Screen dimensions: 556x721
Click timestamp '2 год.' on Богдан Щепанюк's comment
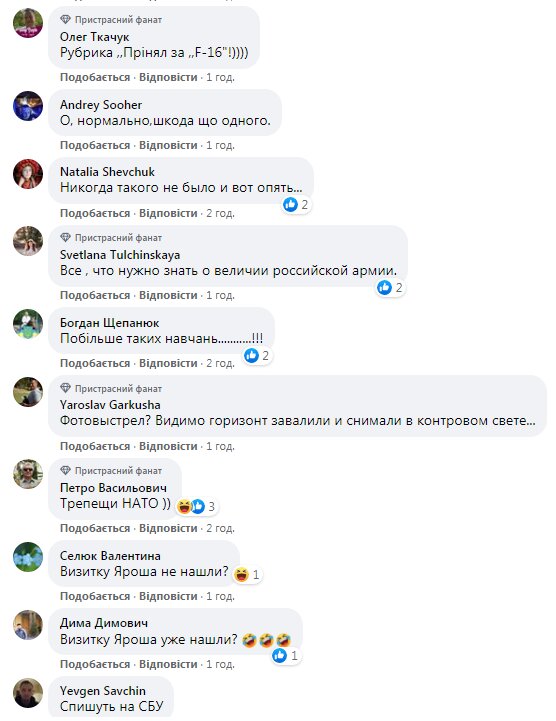(x=220, y=363)
